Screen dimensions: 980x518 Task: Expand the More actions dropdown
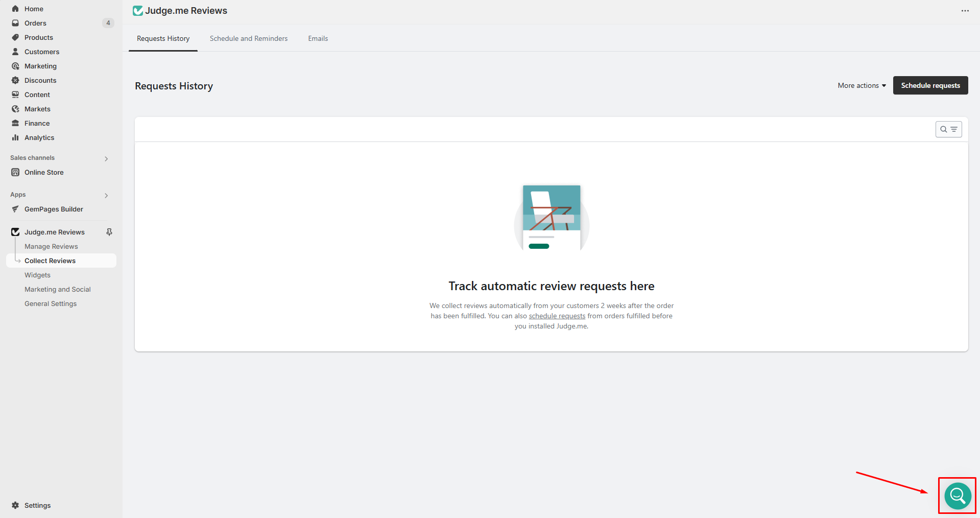[x=862, y=85]
